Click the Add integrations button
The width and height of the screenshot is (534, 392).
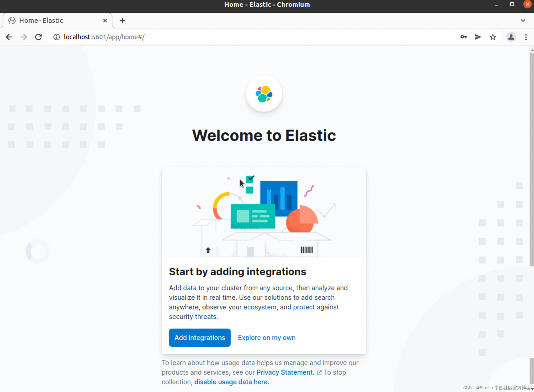[200, 337]
